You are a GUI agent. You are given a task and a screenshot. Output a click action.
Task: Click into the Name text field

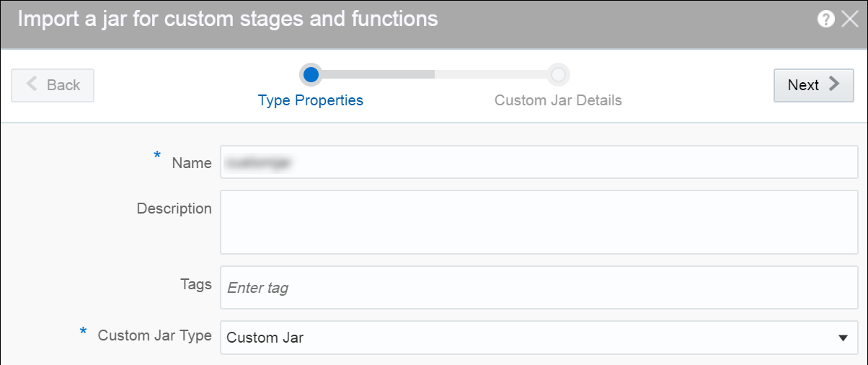[x=539, y=162]
